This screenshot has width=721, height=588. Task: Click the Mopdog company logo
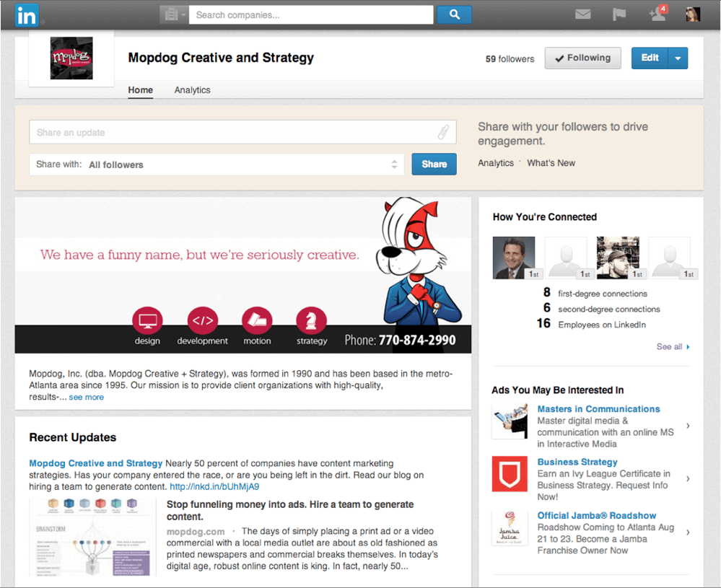(x=71, y=58)
